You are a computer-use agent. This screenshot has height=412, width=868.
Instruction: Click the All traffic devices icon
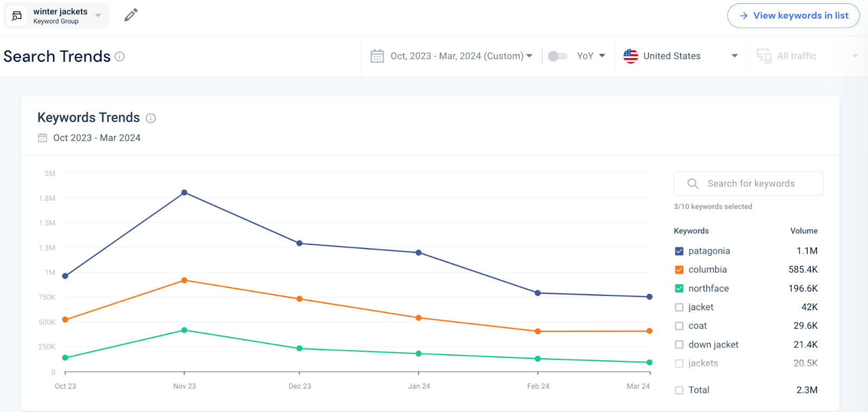(764, 56)
